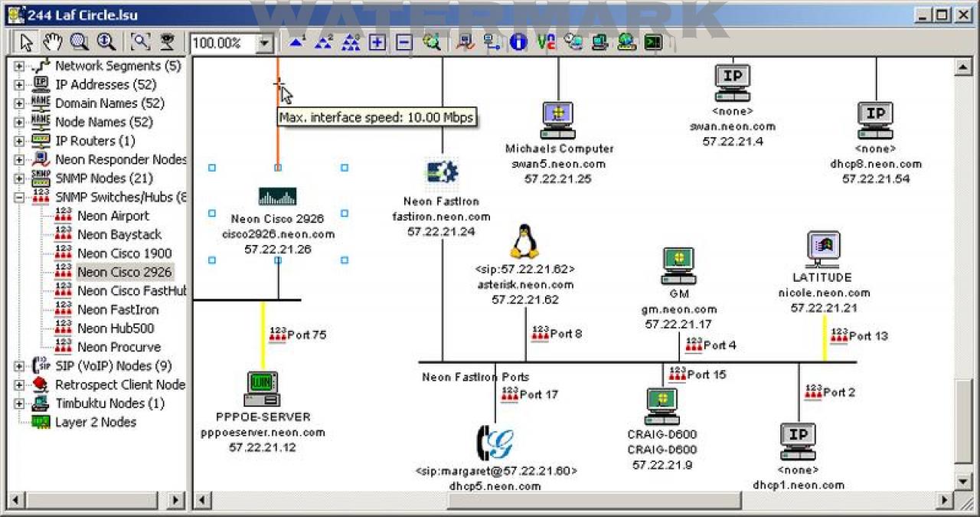980x517 pixels.
Task: Select Layer 2 Nodes tree item
Action: (x=96, y=422)
